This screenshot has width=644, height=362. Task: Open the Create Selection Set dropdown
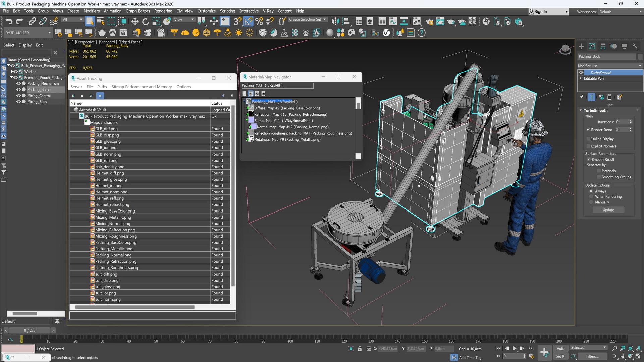(307, 20)
